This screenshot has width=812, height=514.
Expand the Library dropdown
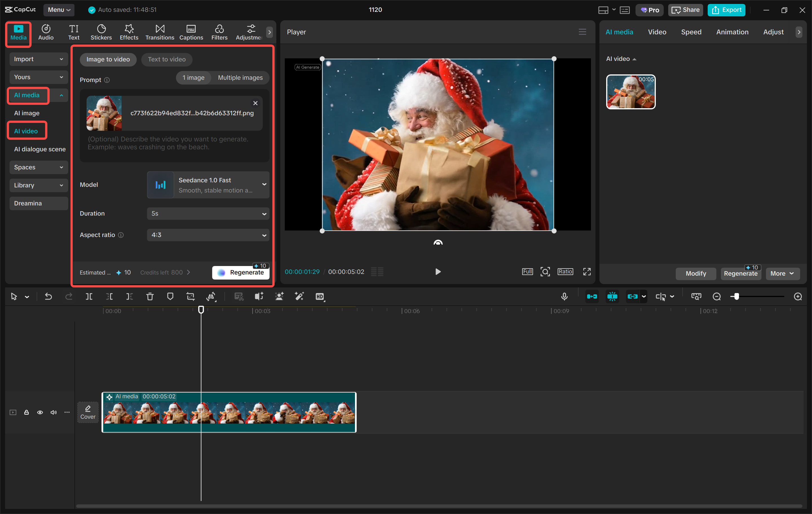point(39,185)
